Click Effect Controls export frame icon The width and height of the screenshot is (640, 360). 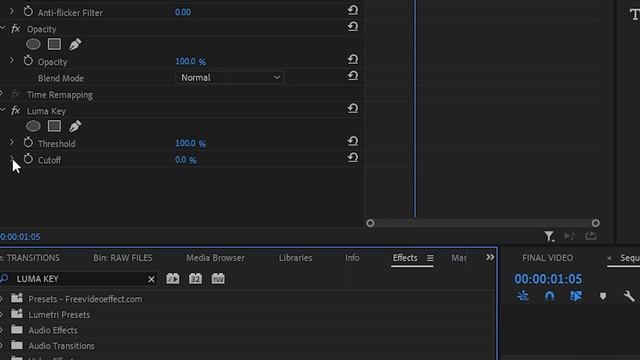[591, 236]
